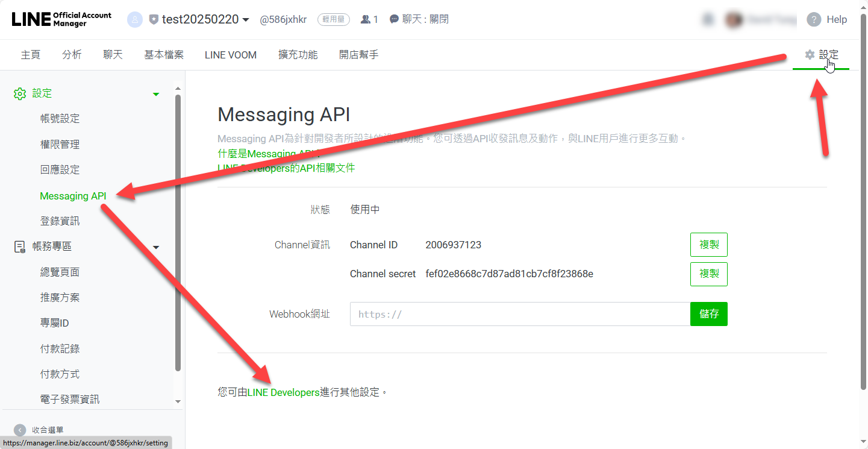Click the sidebar vertical scrollbar thumb
The image size is (868, 449).
[178, 232]
